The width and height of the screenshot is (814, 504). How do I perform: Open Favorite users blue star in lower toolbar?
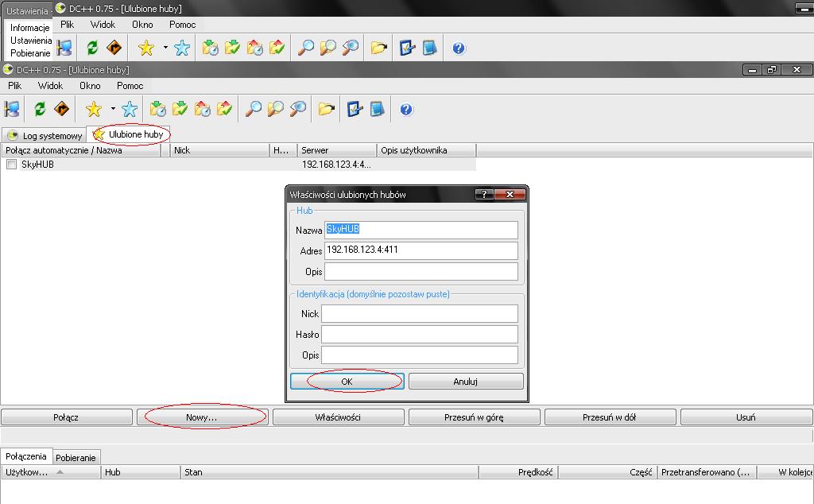[130, 109]
